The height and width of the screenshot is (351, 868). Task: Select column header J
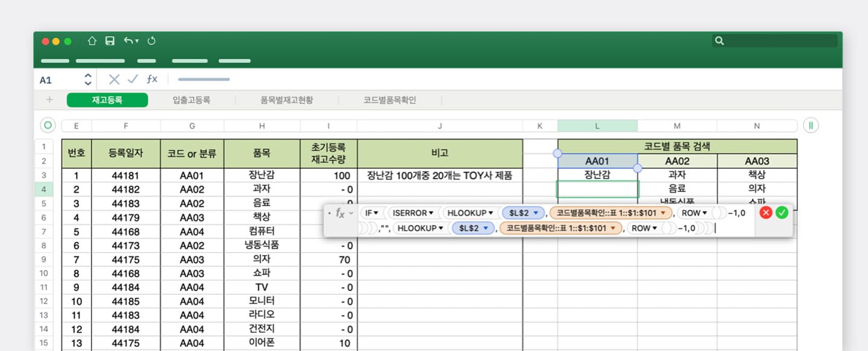point(440,125)
